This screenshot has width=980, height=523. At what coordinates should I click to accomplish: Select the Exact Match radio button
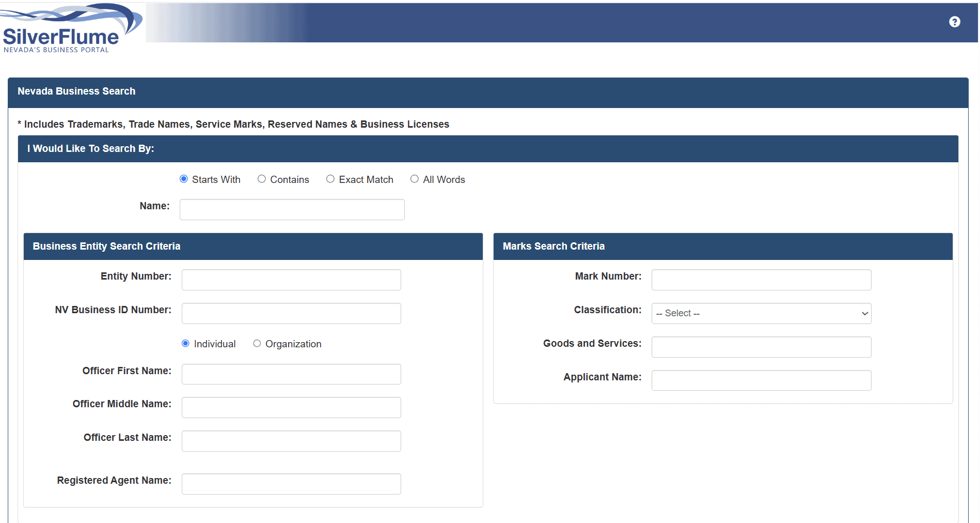click(330, 179)
